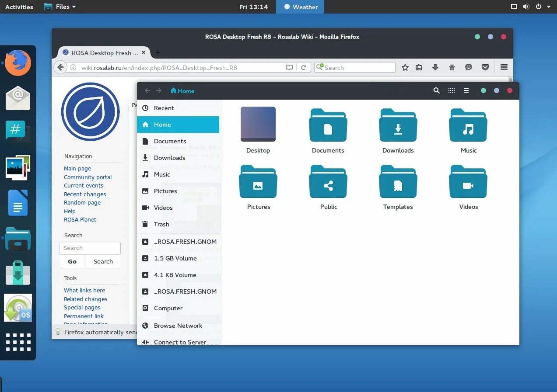Viewport: 557px width, 392px height.
Task: Click the volume icon in top bar
Action: (x=526, y=7)
